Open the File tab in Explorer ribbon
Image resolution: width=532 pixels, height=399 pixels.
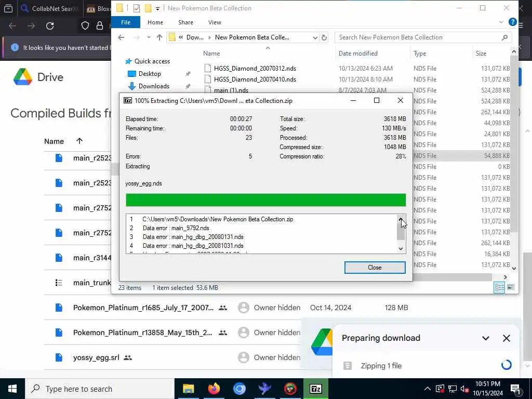click(x=126, y=22)
